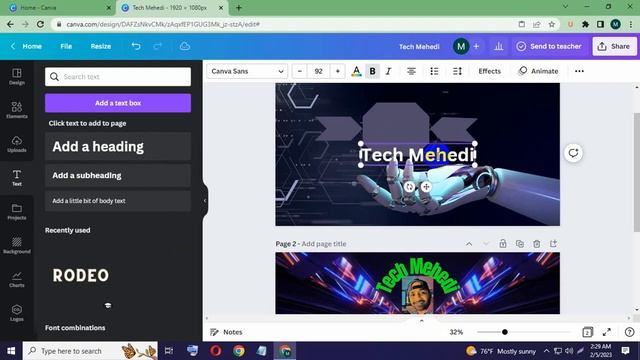Delete page 2
This screenshot has width=640, height=360.
point(536,244)
